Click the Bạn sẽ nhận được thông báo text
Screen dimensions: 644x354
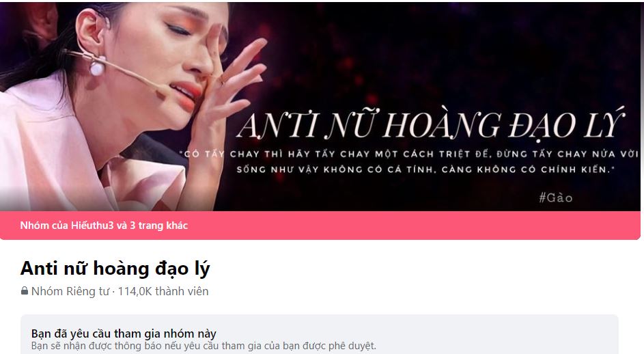(204, 346)
